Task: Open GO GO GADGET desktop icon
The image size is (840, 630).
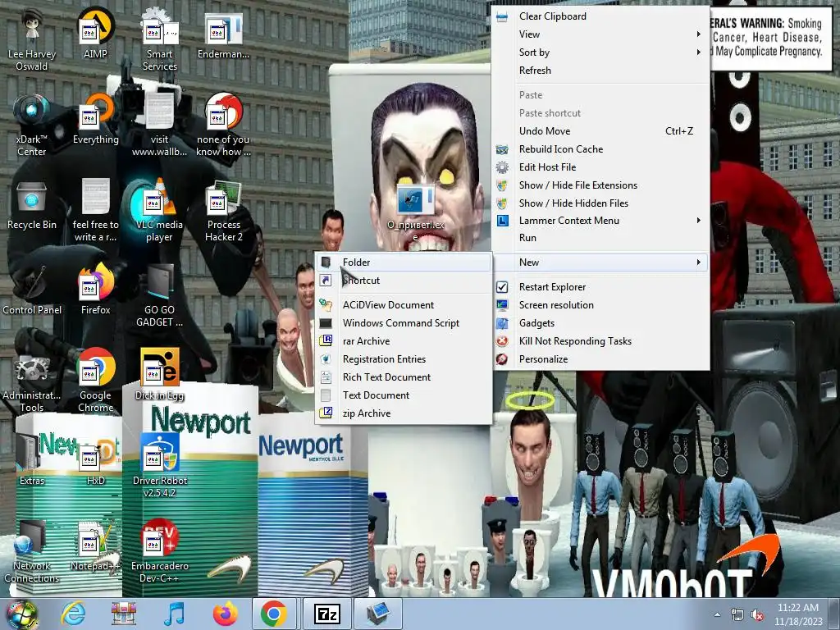Action: (x=160, y=295)
